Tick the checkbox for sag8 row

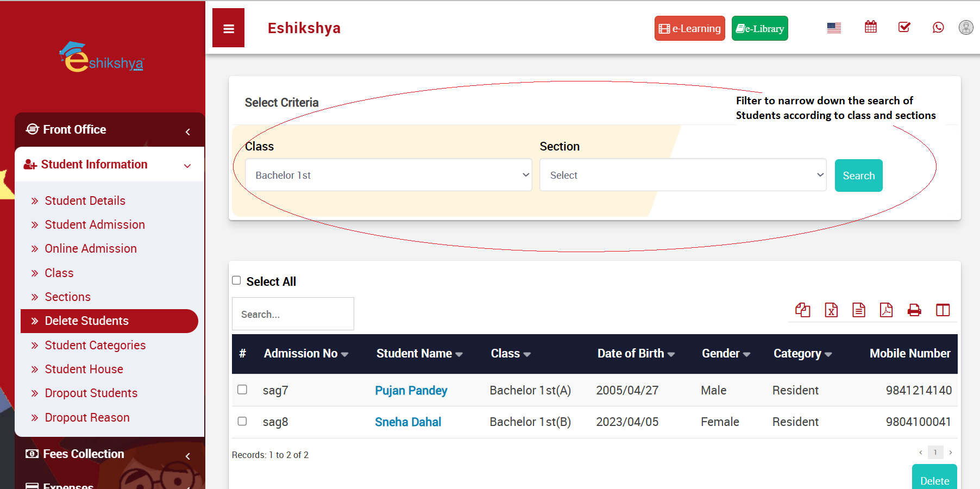point(242,421)
